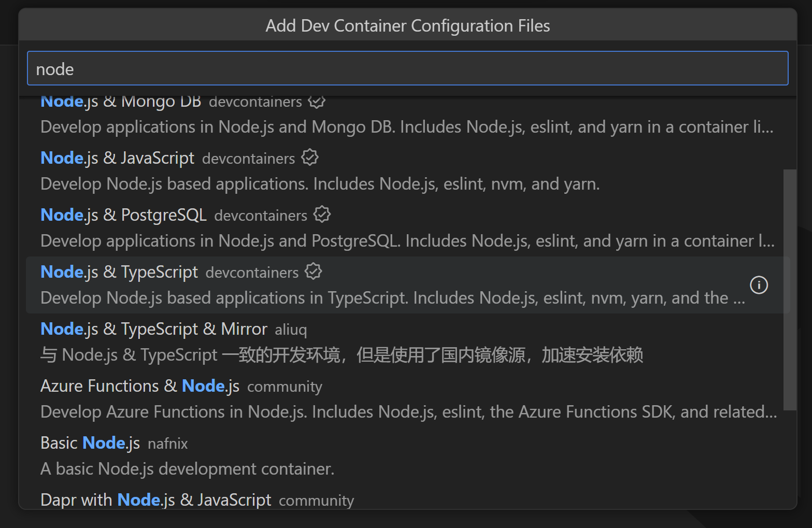Screen dimensions: 812x528
Task: Select Dapr with Node.js & JavaScript
Action: [408, 497]
